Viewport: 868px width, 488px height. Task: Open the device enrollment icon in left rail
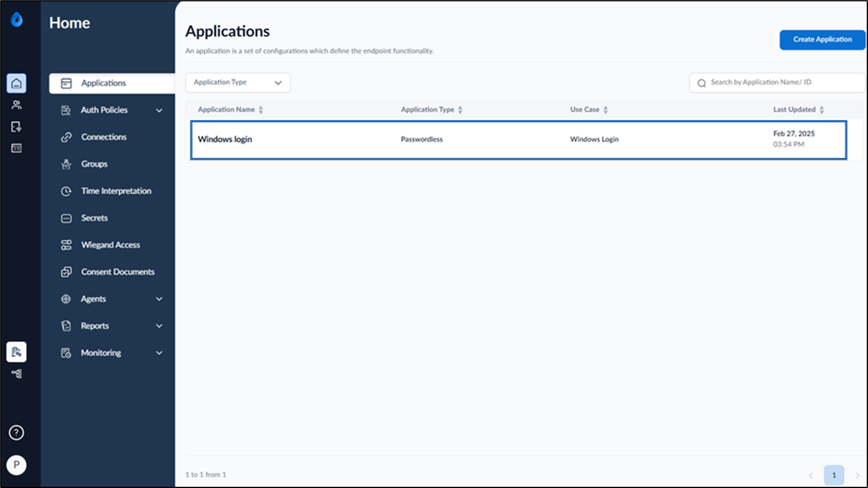point(17,127)
